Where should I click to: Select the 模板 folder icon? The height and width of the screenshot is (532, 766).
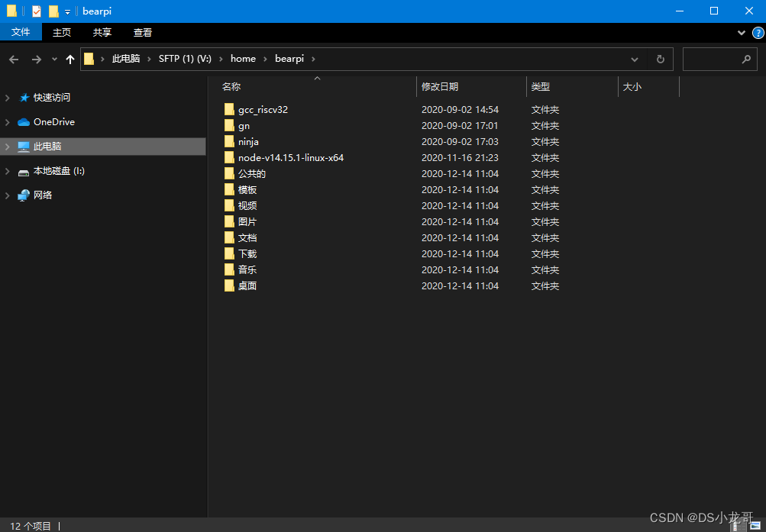[229, 189]
